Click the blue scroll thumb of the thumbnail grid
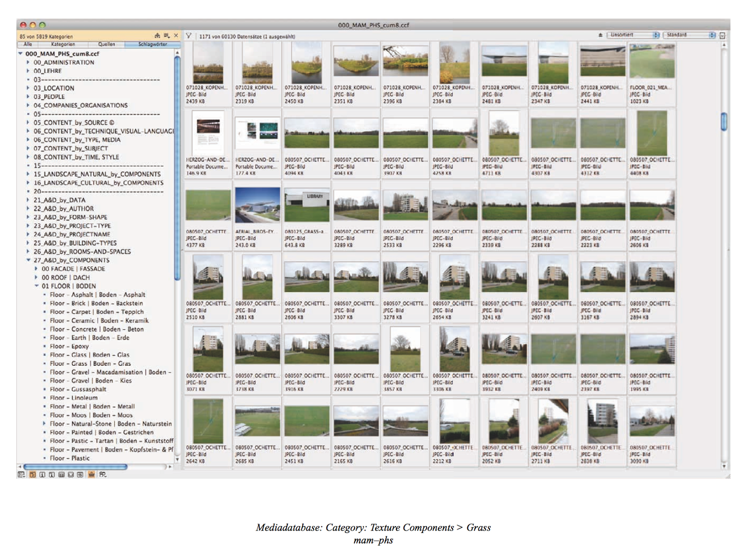This screenshot has height=559, width=756. click(723, 121)
